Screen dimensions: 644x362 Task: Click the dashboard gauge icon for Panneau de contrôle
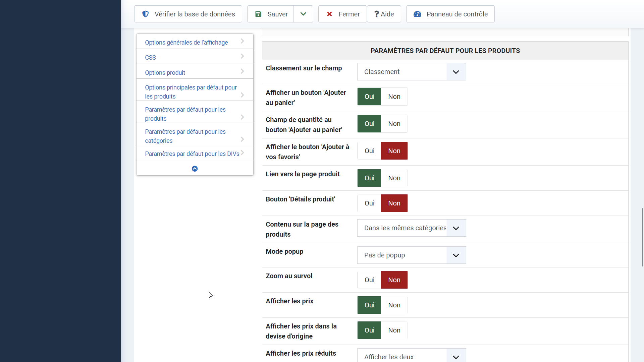click(x=417, y=14)
